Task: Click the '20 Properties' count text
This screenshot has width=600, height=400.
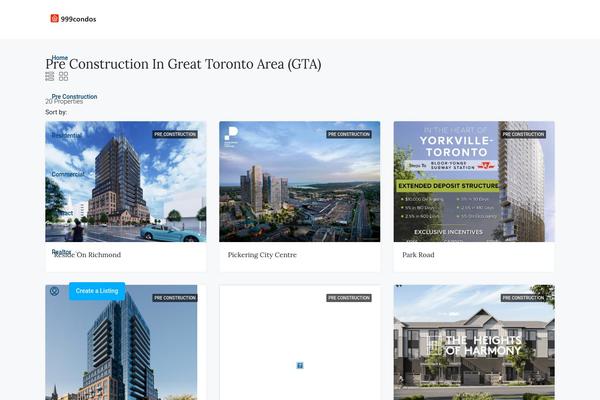Action: 64,102
